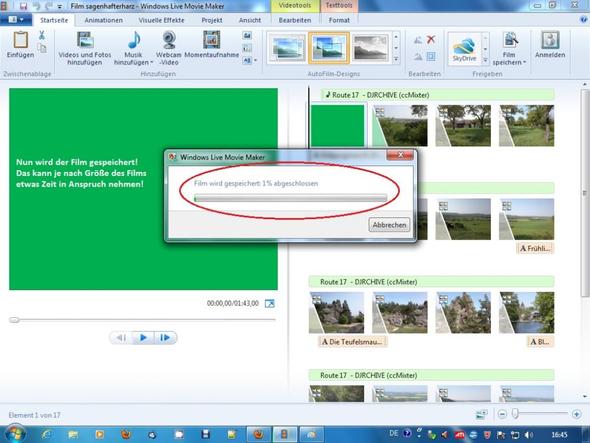Click the Die Teufelsmau... caption label

tap(353, 342)
